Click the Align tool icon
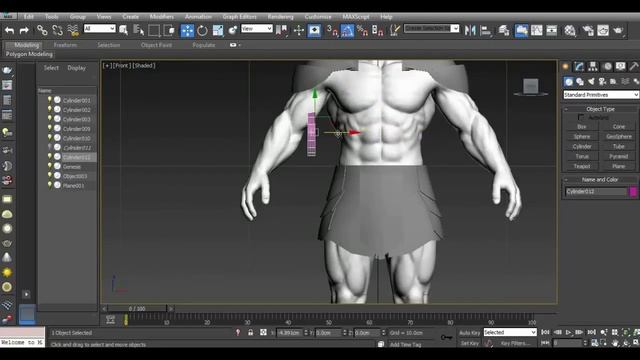This screenshot has width=640, height=360. click(486, 30)
